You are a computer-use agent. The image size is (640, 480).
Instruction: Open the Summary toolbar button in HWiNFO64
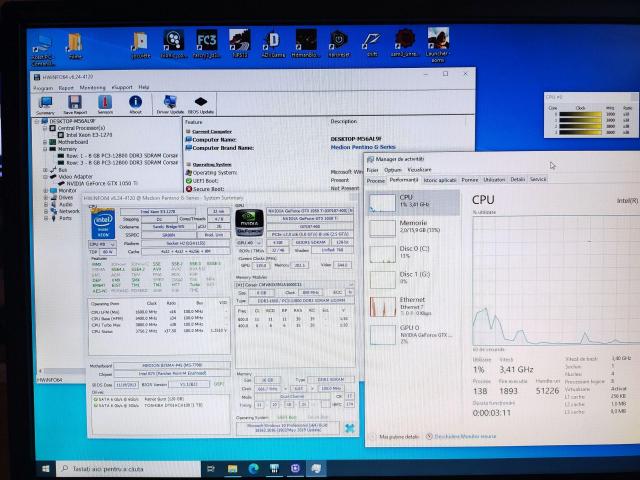pyautogui.click(x=45, y=105)
